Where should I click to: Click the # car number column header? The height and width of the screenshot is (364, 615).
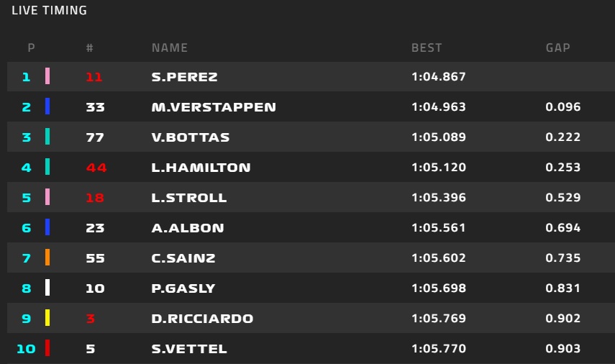pos(90,48)
